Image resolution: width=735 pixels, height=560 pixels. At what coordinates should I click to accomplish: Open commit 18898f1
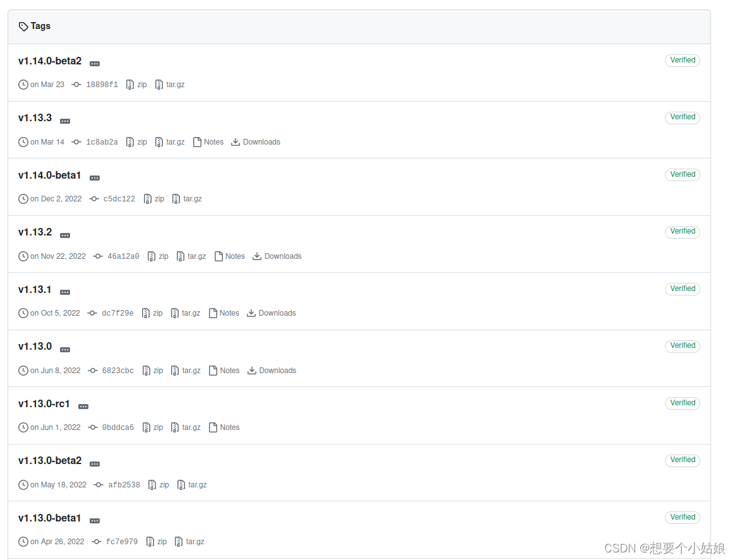[102, 85]
